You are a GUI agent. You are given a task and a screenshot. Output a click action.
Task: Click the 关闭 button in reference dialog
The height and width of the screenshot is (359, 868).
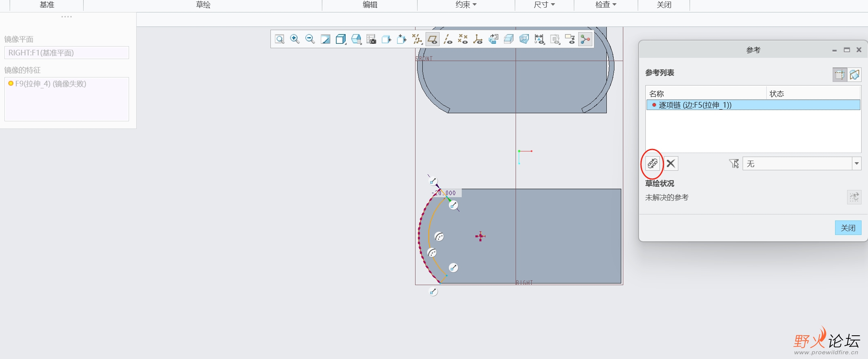[848, 228]
